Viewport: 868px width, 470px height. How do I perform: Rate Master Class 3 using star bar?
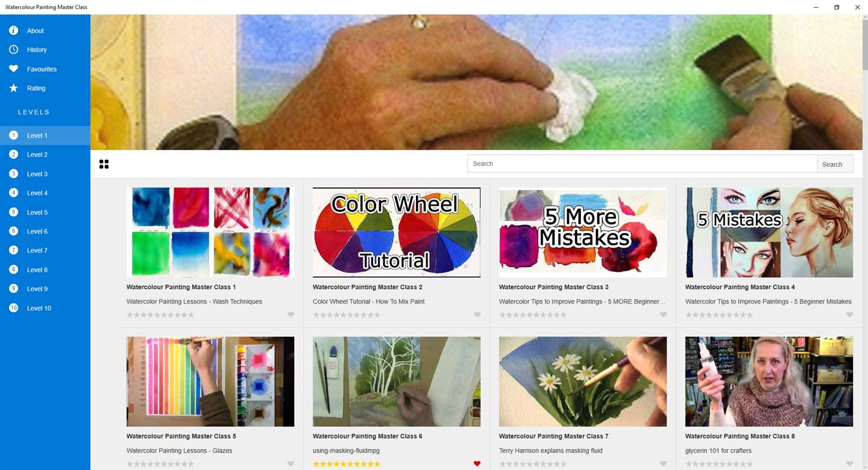(533, 315)
